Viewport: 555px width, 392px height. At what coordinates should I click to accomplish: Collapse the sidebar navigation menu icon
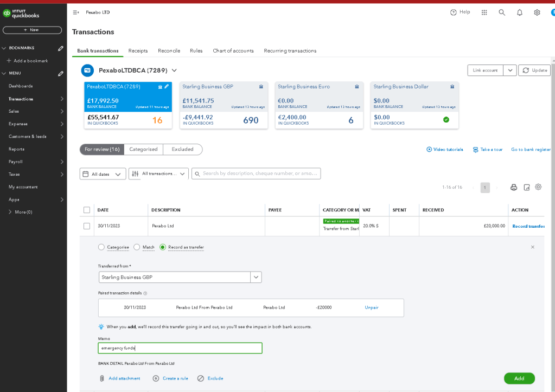pyautogui.click(x=76, y=12)
